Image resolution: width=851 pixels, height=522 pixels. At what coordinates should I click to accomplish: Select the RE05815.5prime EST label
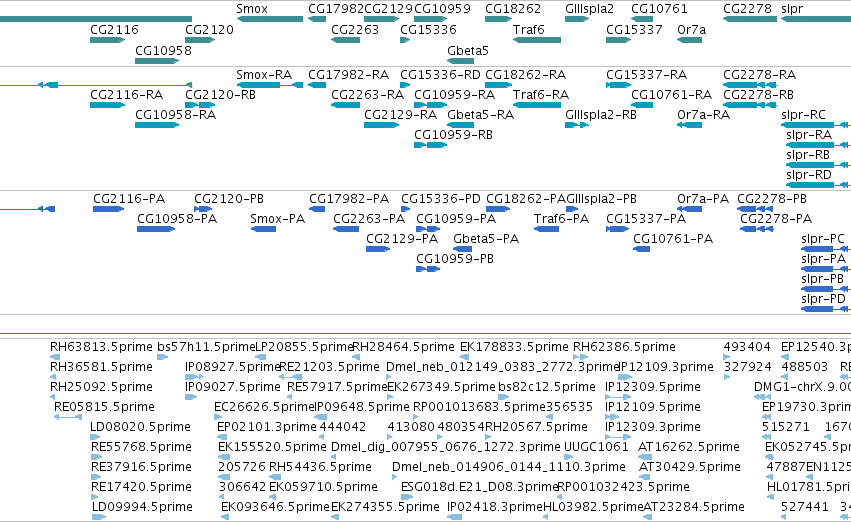point(104,407)
